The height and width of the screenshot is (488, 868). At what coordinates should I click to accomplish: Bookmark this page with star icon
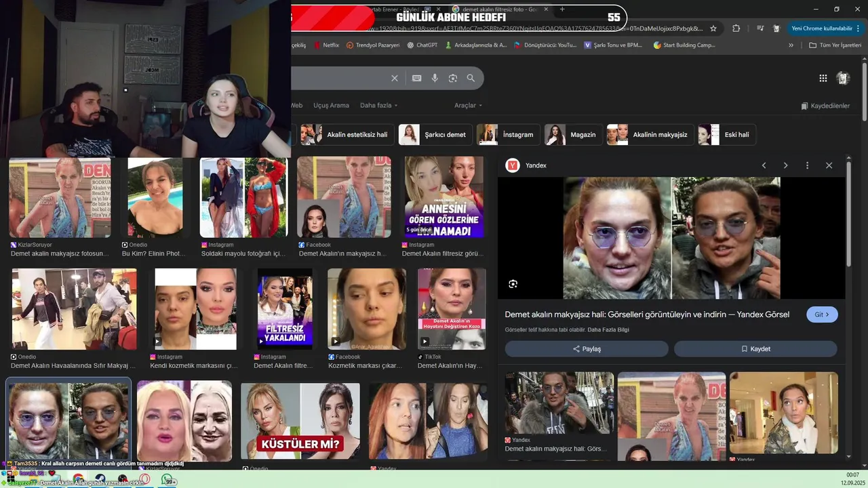tap(713, 28)
